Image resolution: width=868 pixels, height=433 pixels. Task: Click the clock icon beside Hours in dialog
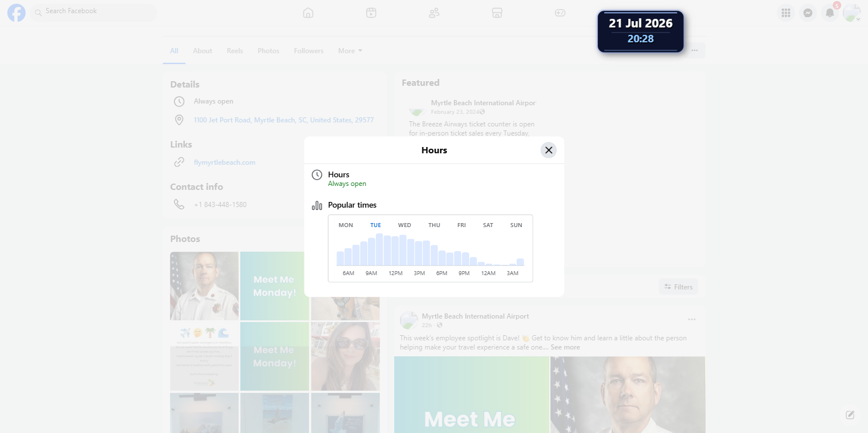coord(317,175)
